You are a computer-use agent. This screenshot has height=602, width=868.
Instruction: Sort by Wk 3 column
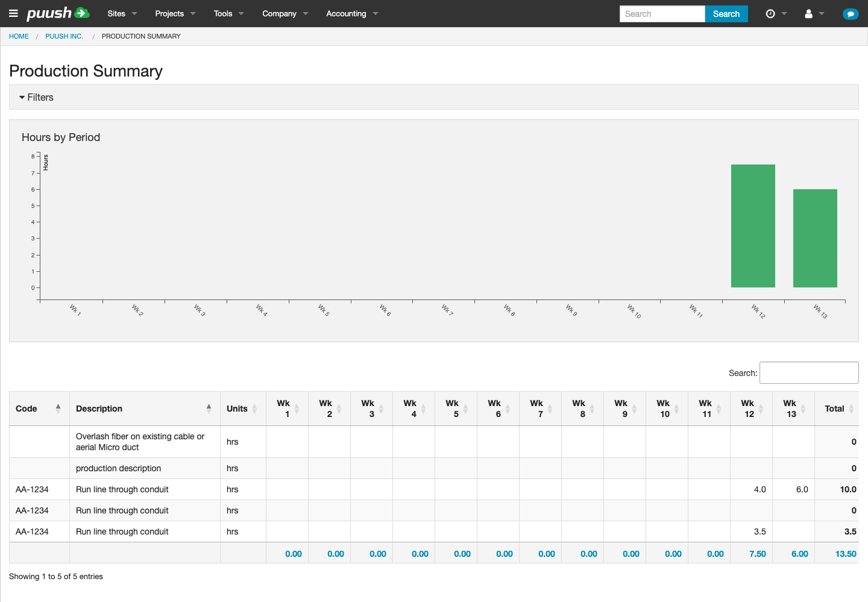pyautogui.click(x=371, y=409)
